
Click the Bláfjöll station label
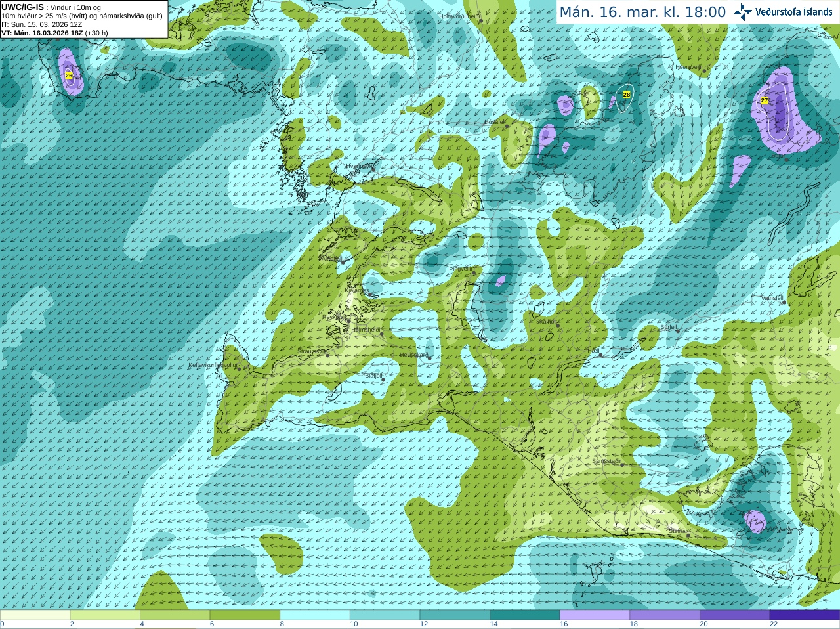click(x=373, y=376)
